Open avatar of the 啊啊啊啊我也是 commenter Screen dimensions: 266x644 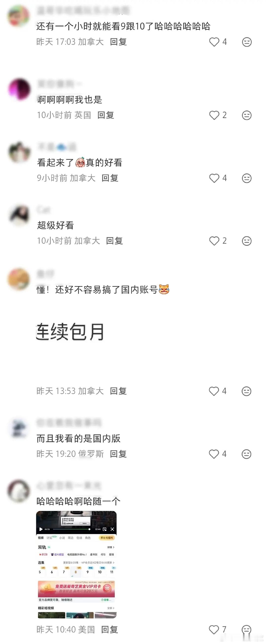[x=19, y=89]
